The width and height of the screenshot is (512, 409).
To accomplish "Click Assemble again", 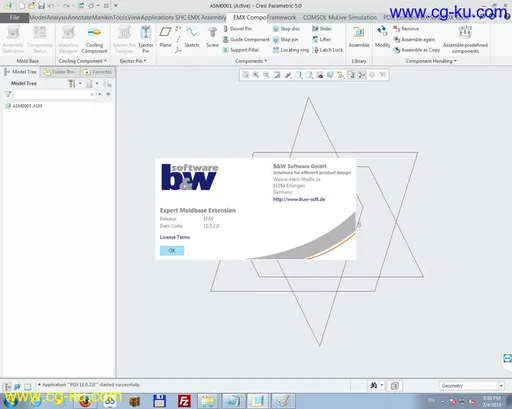I will pos(414,39).
